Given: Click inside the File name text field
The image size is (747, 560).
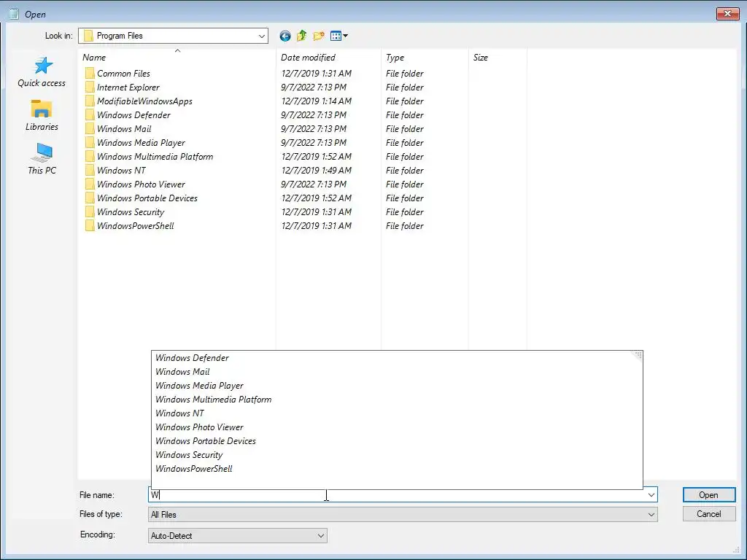Looking at the screenshot, I should (x=396, y=495).
